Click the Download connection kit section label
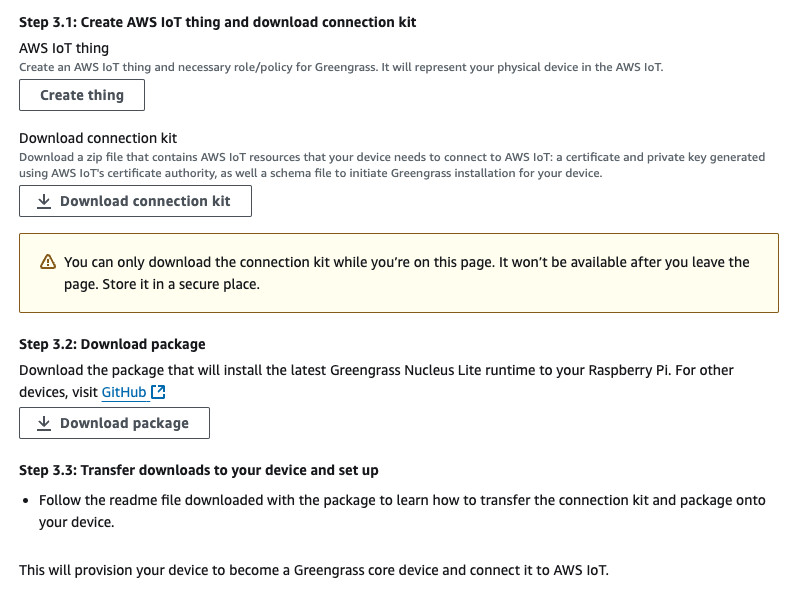This screenshot has height=609, width=796. (x=98, y=138)
